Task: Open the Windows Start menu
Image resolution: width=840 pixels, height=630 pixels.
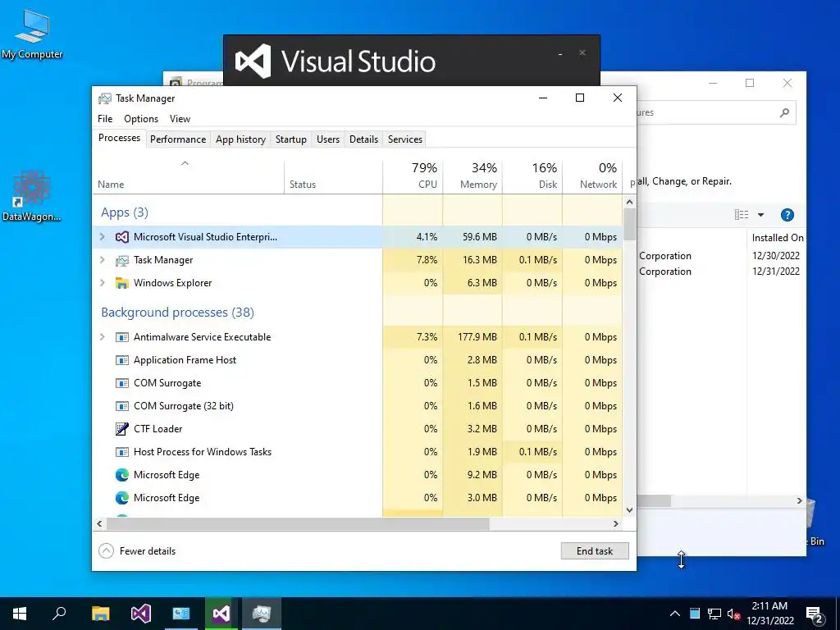Action: click(20, 614)
